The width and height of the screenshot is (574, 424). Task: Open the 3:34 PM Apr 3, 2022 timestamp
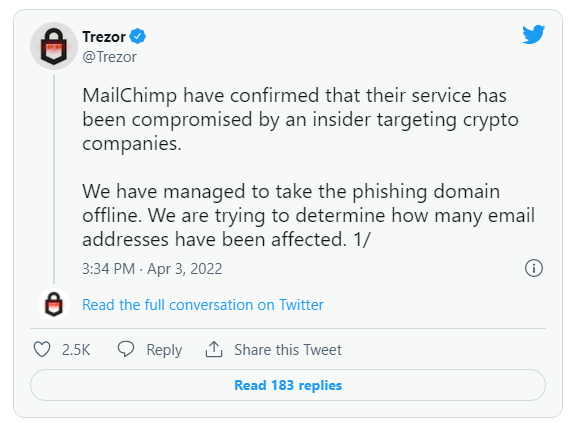point(152,269)
